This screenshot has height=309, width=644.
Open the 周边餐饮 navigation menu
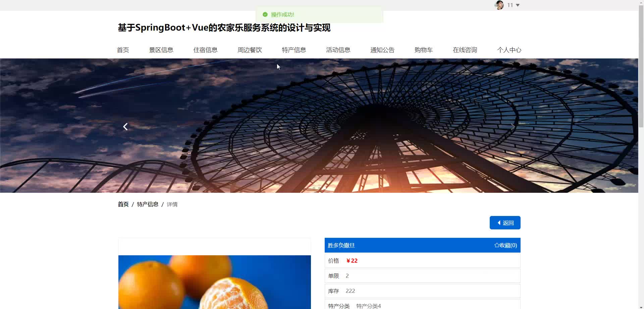[x=250, y=50]
